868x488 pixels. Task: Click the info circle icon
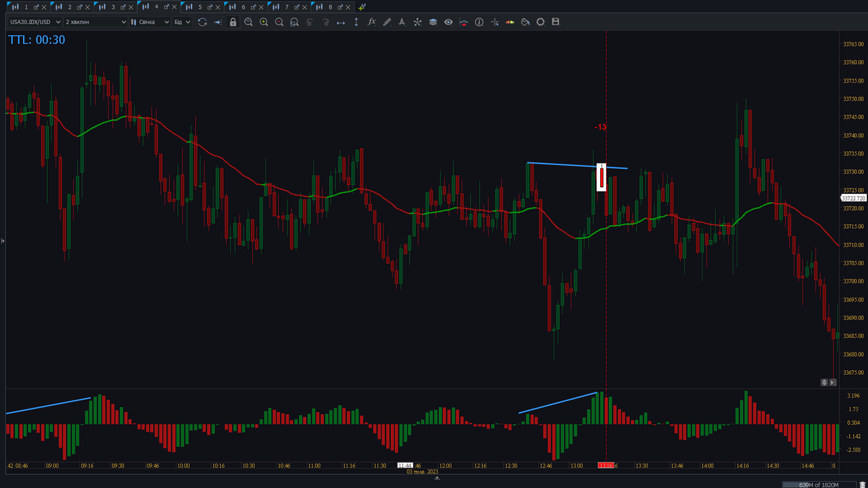coord(479,22)
